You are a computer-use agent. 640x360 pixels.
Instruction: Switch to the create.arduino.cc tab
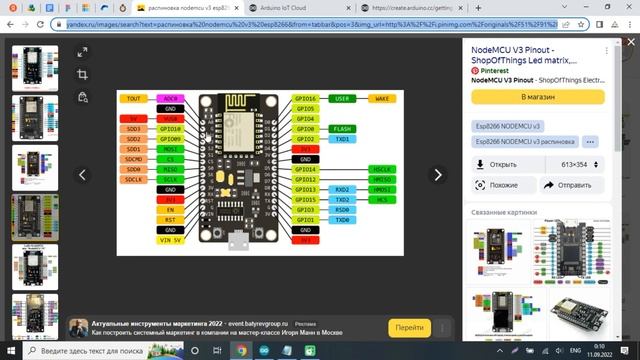click(412, 8)
